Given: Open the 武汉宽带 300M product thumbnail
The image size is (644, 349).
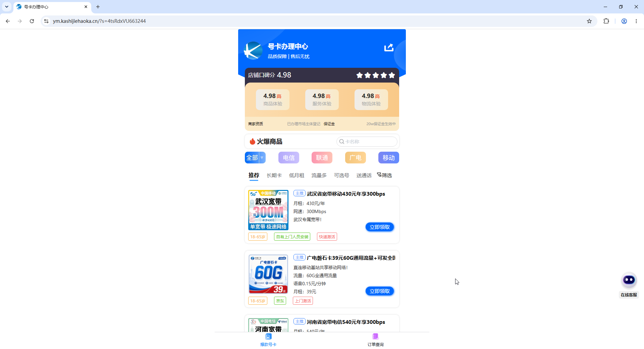Looking at the screenshot, I should point(268,210).
